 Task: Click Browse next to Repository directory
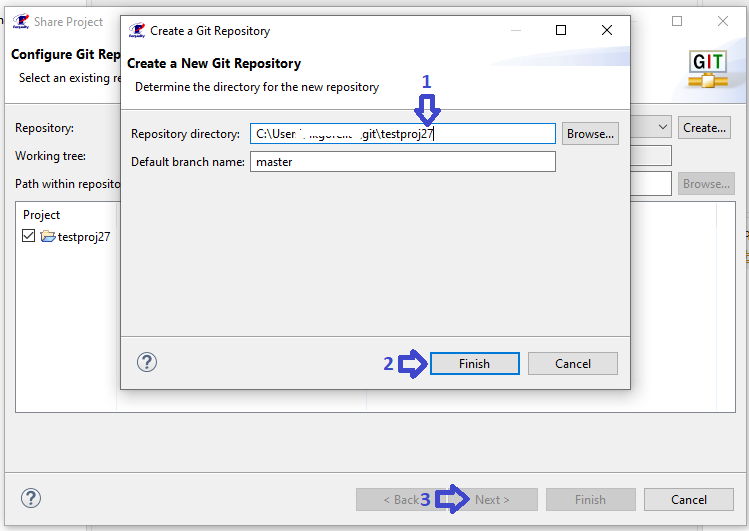coord(590,134)
